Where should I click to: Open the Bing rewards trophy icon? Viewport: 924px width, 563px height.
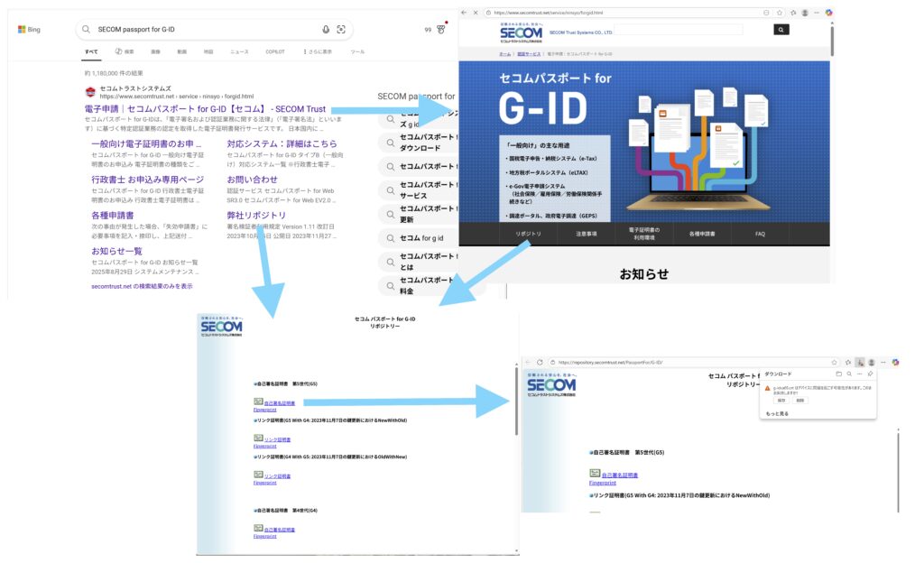pyautogui.click(x=441, y=29)
